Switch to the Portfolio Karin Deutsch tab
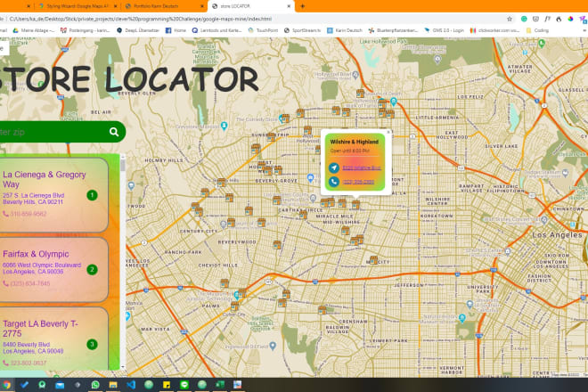This screenshot has width=588, height=392. (x=163, y=6)
